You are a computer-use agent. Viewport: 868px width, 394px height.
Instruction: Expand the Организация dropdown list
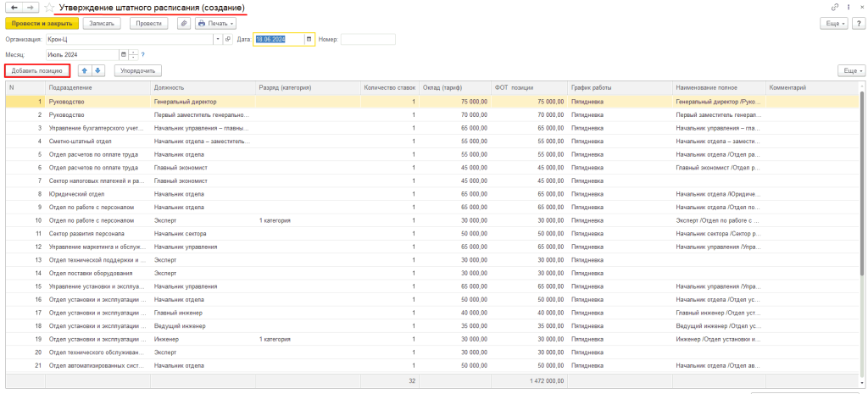(218, 39)
